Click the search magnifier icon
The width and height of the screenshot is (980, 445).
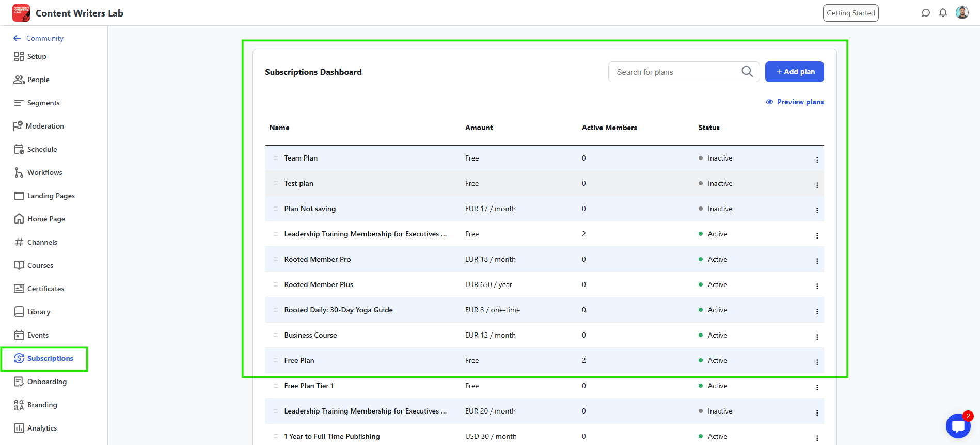click(x=747, y=72)
